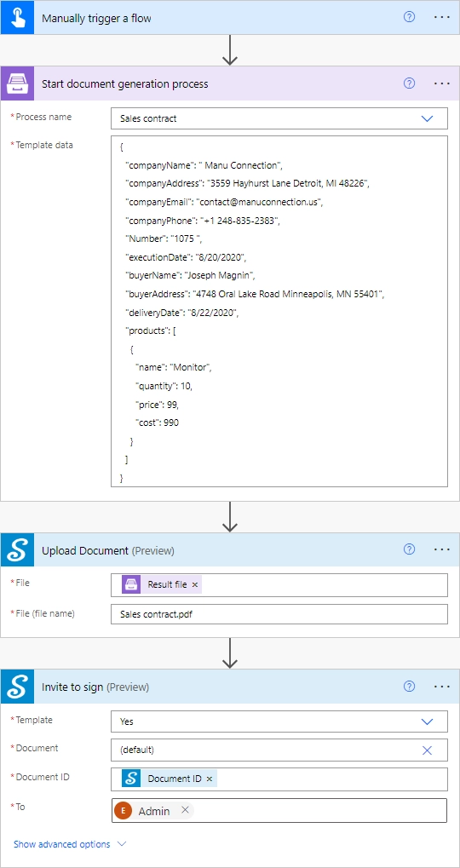Click the Manually trigger a flow title

(97, 18)
